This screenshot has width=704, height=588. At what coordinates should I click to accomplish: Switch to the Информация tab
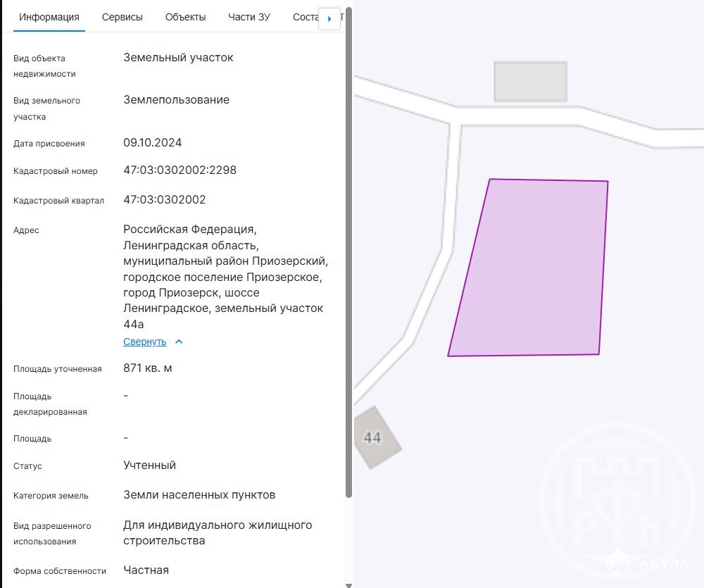click(x=49, y=18)
